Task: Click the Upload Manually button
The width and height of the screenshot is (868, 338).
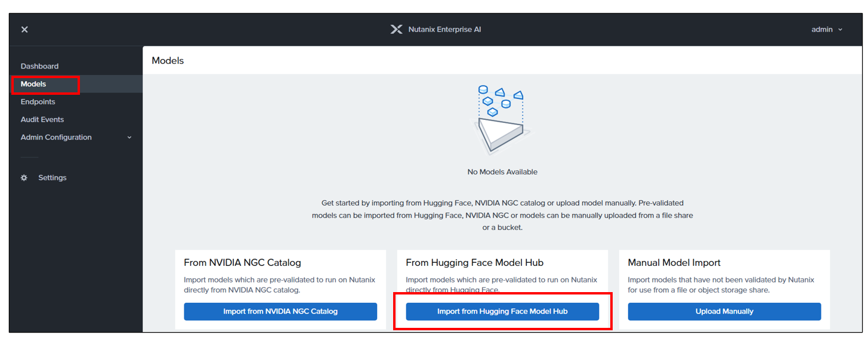Action: point(724,311)
